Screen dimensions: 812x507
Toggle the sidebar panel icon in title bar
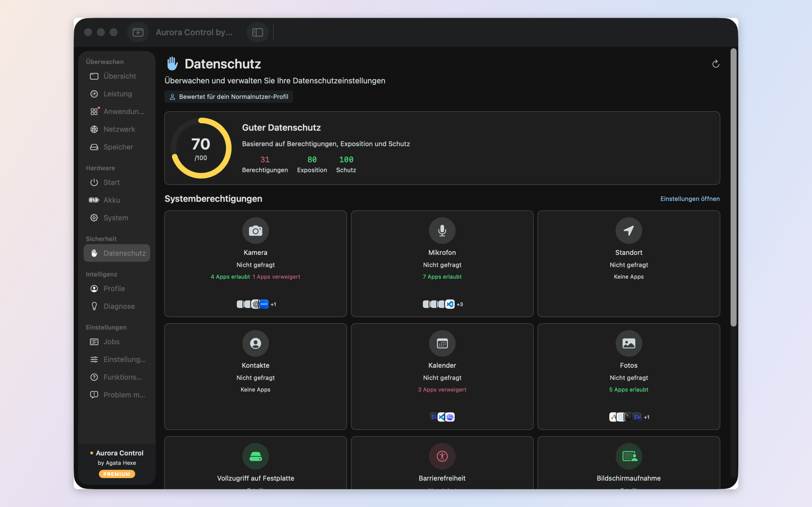click(x=257, y=32)
